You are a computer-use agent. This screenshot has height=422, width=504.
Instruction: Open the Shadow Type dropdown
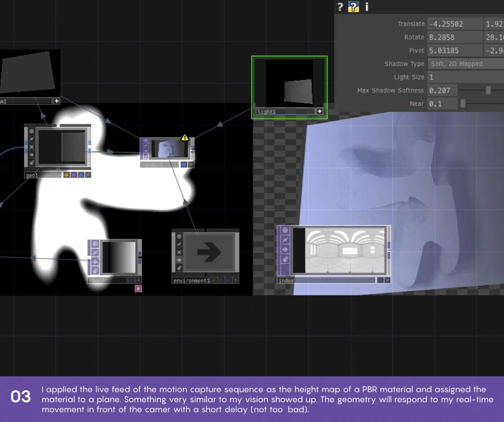465,64
